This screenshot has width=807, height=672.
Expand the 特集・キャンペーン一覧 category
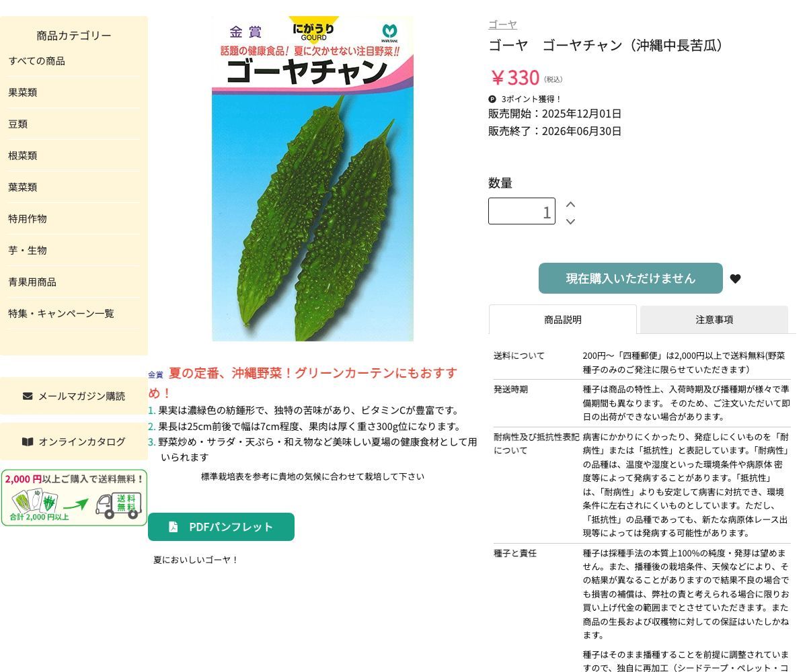pyautogui.click(x=61, y=313)
